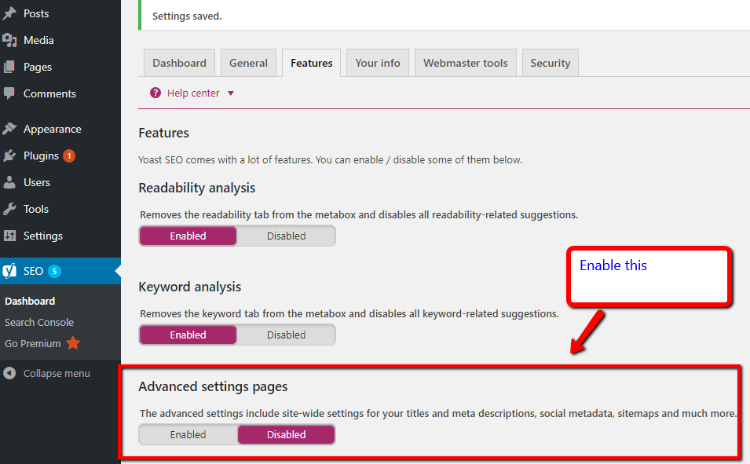Click the Help center question mark icon
This screenshot has height=464, width=750.
coord(155,93)
